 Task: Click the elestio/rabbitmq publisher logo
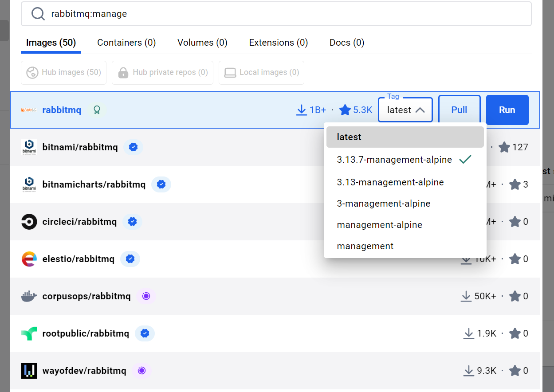tap(28, 259)
